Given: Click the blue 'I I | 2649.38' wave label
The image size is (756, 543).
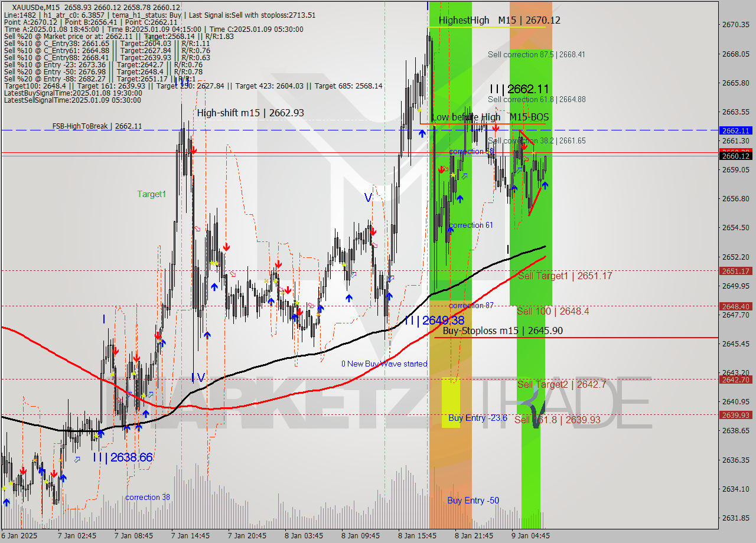Looking at the screenshot, I should pyautogui.click(x=434, y=320).
